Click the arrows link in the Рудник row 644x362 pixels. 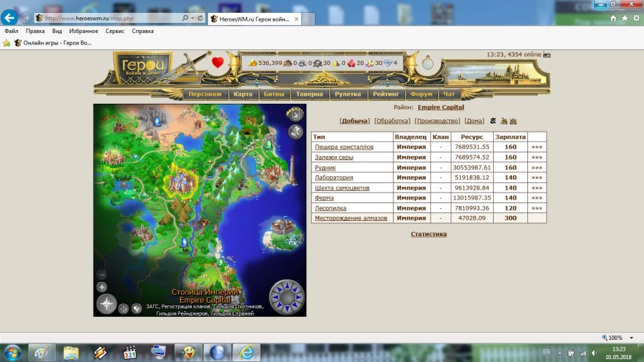coord(537,167)
